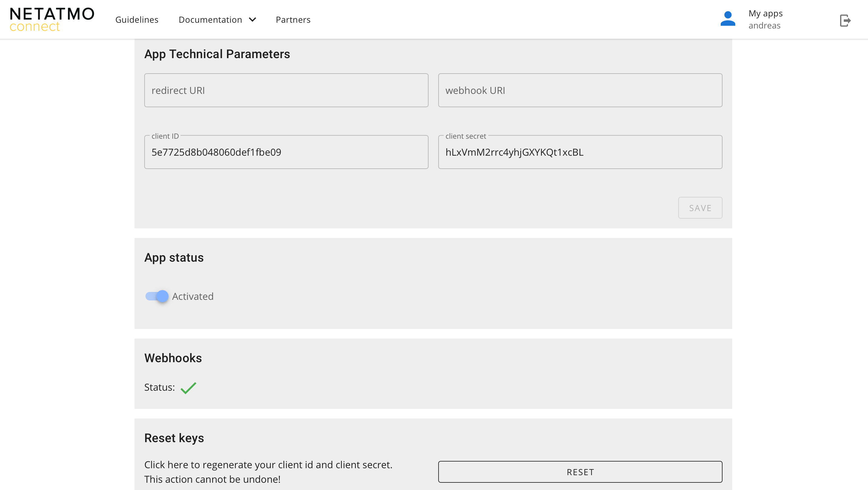The width and height of the screenshot is (868, 490).
Task: Click the green webhook status checkmark
Action: tap(188, 388)
